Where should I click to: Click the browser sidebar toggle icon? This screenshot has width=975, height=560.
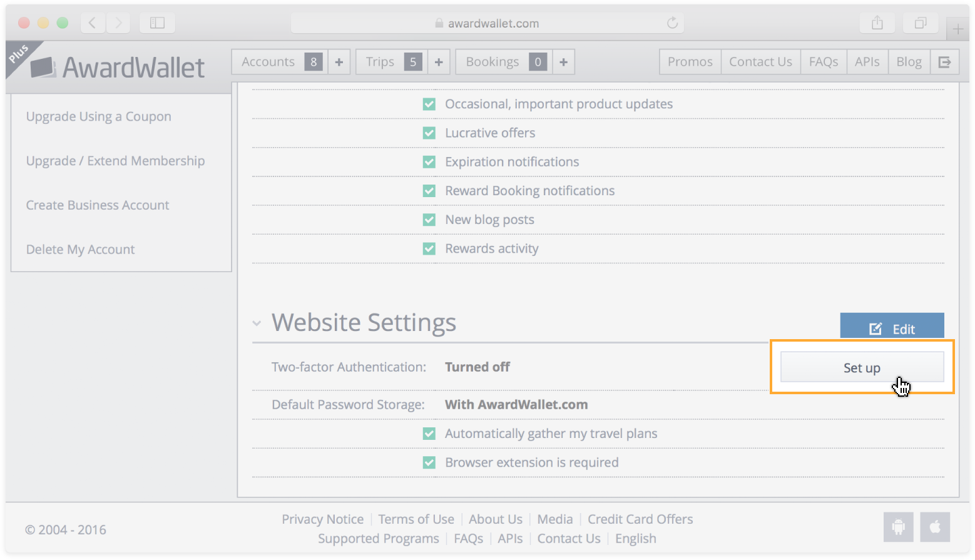(x=157, y=23)
